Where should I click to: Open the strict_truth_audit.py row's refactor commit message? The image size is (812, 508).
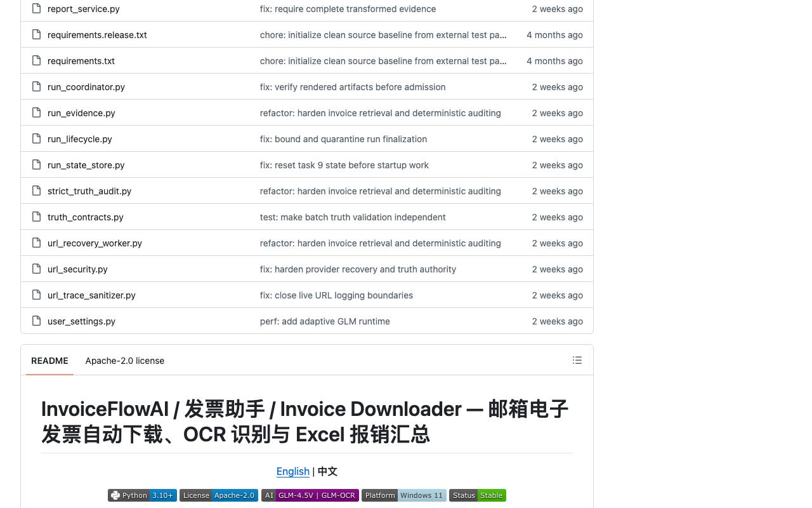pyautogui.click(x=381, y=191)
